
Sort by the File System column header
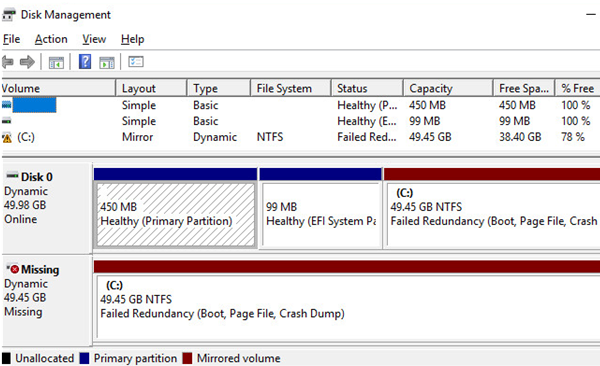[x=290, y=88]
